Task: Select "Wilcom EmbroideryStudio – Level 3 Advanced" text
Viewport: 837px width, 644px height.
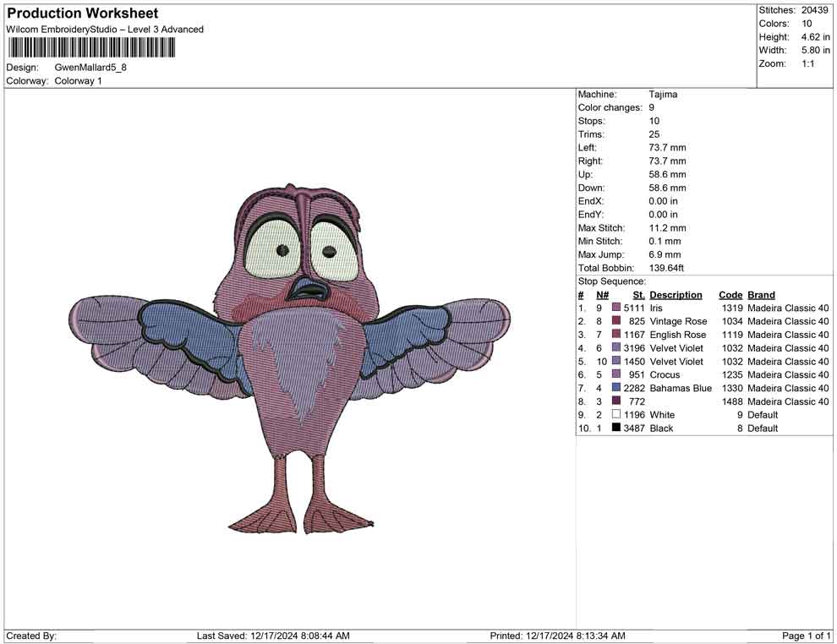Action: click(105, 30)
